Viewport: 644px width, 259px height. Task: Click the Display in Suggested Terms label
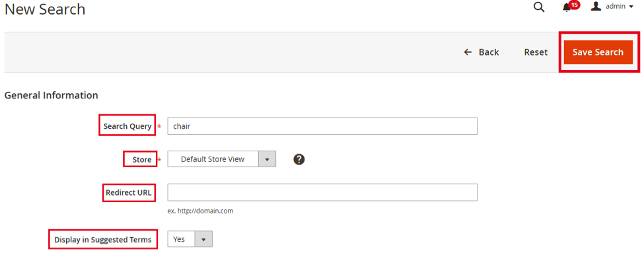[x=103, y=239]
